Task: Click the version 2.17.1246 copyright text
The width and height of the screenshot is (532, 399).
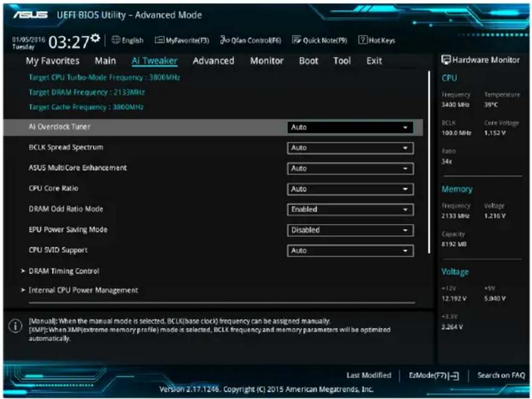Action: coord(266,389)
